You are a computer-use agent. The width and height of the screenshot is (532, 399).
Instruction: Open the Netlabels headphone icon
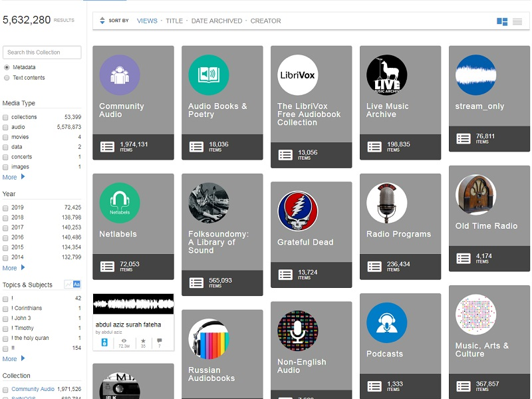coord(120,203)
